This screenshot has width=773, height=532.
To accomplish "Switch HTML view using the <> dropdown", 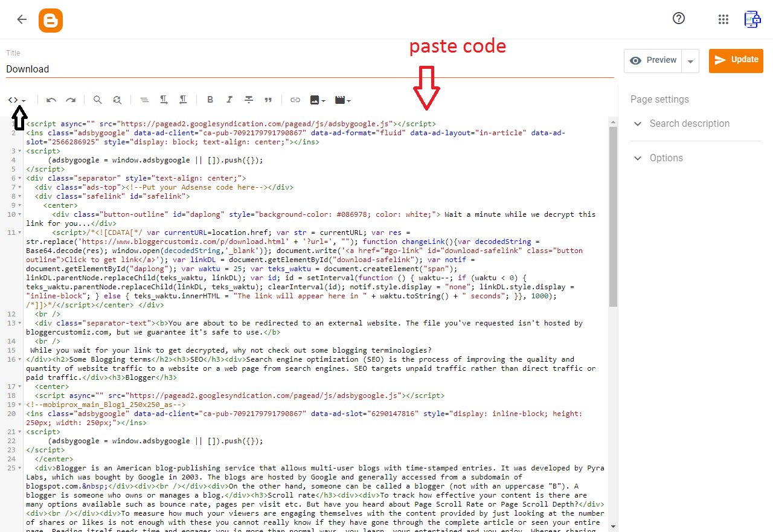I will (17, 100).
